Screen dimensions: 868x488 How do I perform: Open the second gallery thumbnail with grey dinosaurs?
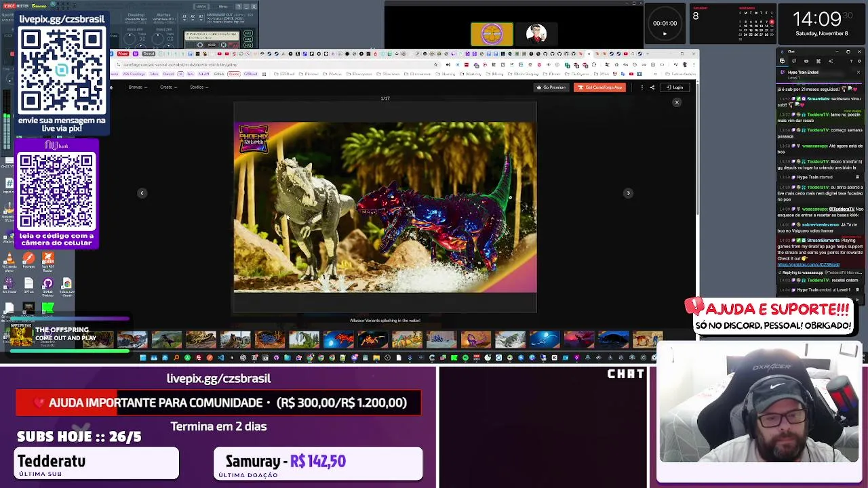(x=132, y=339)
